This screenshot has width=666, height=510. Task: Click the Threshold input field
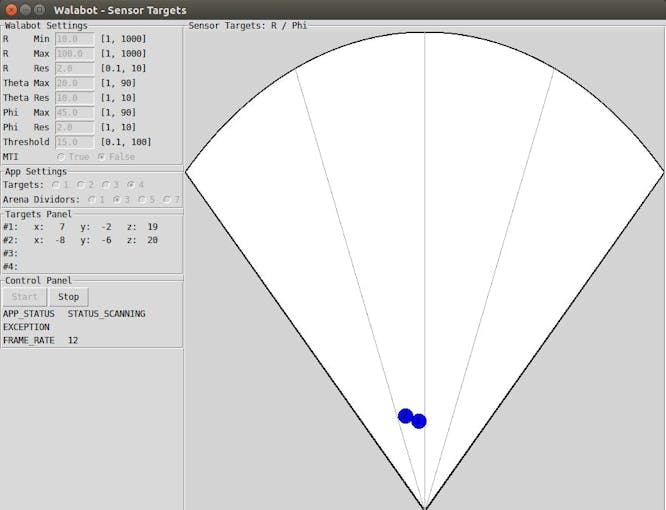pyautogui.click(x=75, y=142)
